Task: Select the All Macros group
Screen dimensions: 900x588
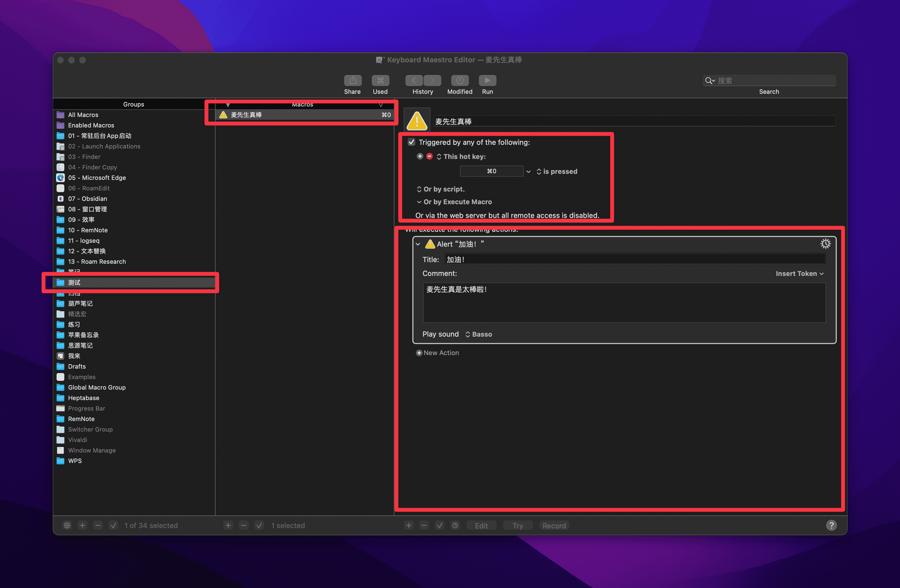Action: tap(83, 115)
